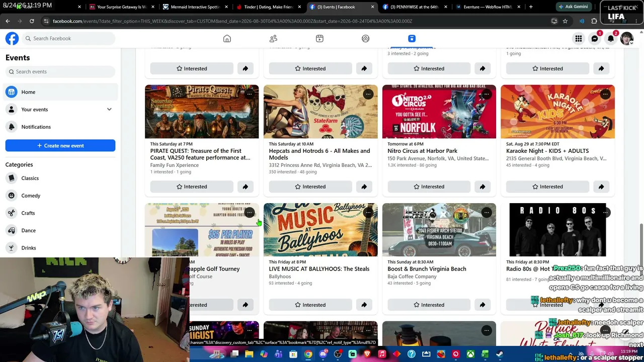Open Nitro Circus at Harbor Park event title
This screenshot has width=644, height=362.
pos(423,151)
